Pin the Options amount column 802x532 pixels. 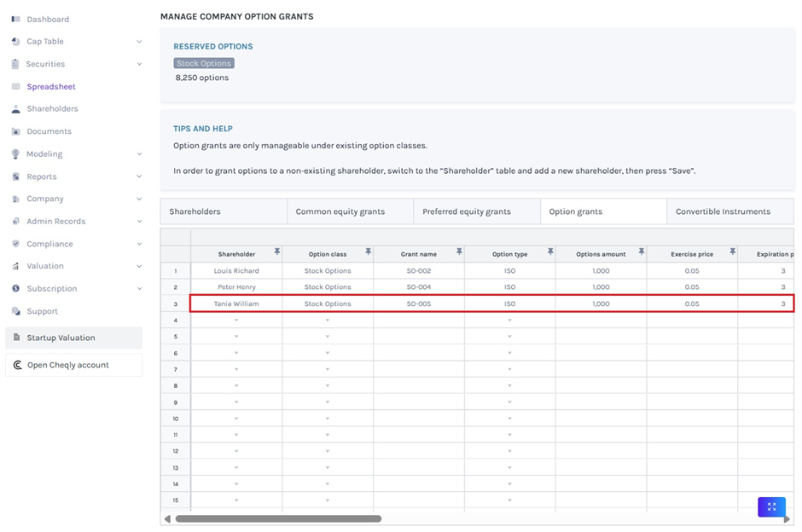[x=641, y=252]
